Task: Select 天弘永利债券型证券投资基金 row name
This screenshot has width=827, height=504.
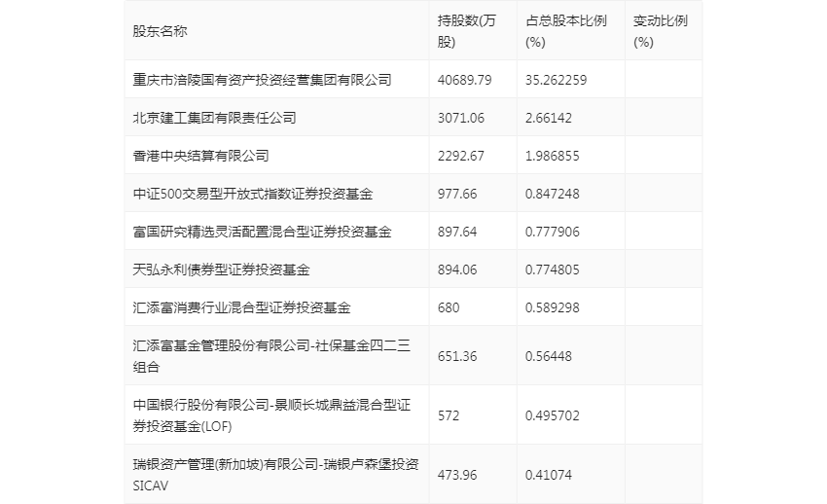Action: point(221,270)
